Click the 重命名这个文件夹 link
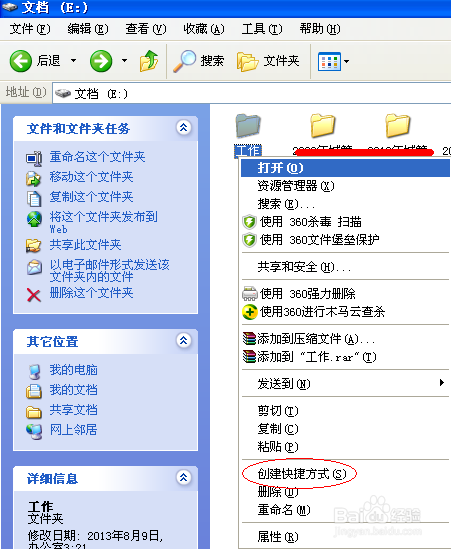The height and width of the screenshot is (549, 451). click(x=97, y=157)
